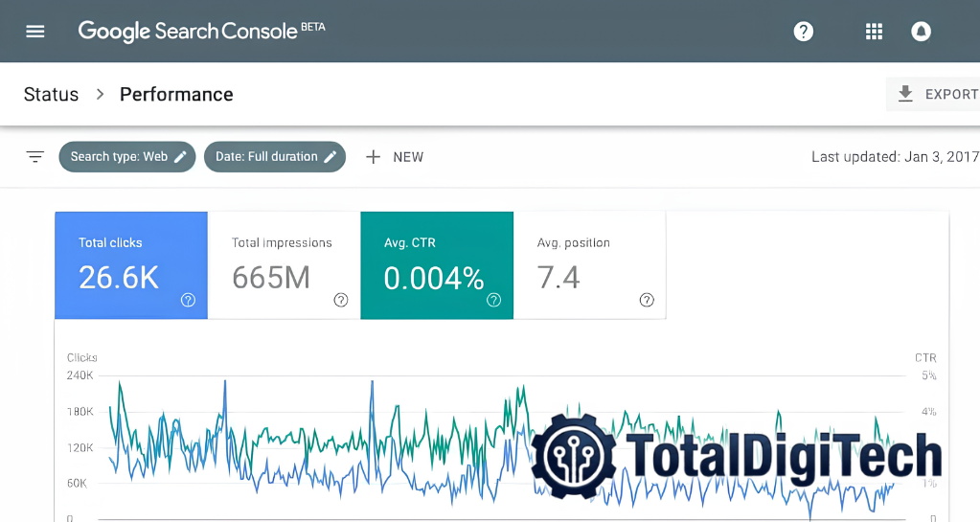
Task: Toggle the Total impressions metric card
Action: click(x=285, y=265)
